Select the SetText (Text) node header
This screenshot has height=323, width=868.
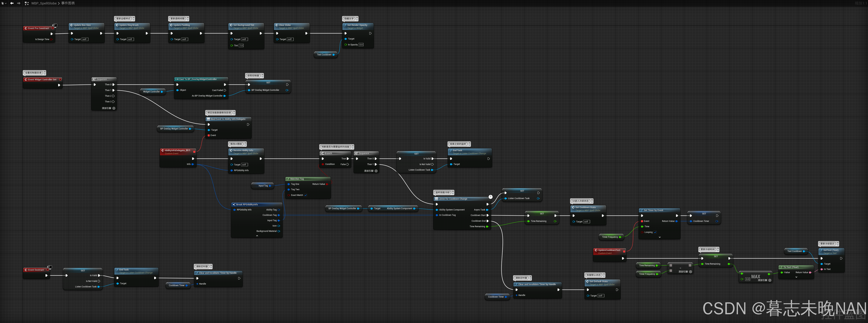point(831,251)
